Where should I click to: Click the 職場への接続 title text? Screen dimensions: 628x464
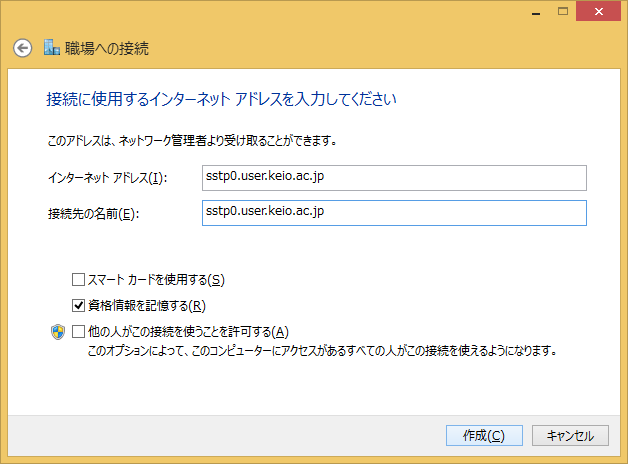point(106,48)
